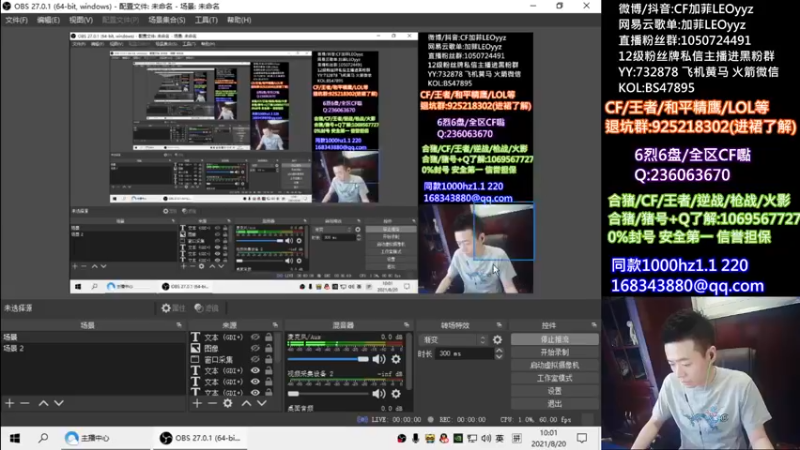Open the Windows Start menu
Image resolution: width=800 pixels, height=450 pixels.
[x=15, y=438]
